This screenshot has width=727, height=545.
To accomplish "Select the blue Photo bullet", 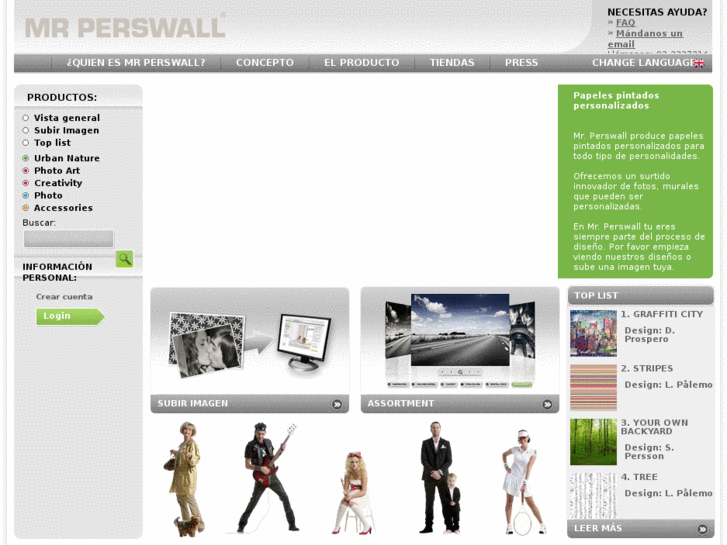I will pyautogui.click(x=26, y=196).
